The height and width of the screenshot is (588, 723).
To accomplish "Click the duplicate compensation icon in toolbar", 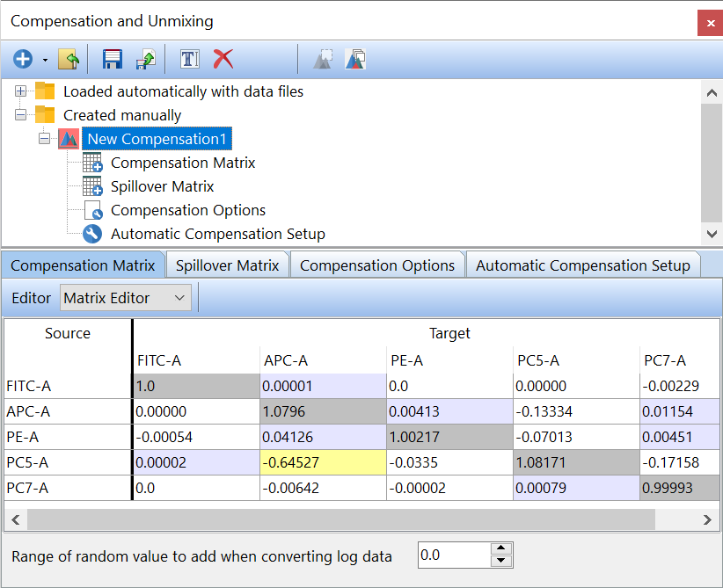I will click(355, 60).
